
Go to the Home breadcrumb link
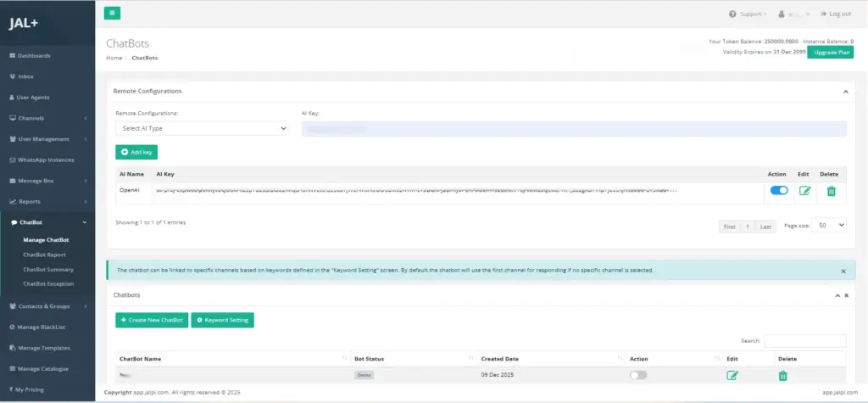[x=114, y=58]
